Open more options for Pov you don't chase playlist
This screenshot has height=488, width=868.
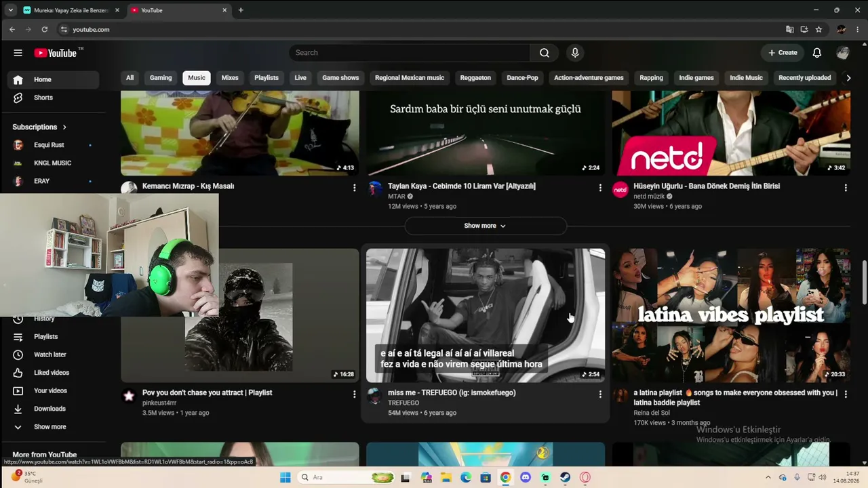coord(354,394)
